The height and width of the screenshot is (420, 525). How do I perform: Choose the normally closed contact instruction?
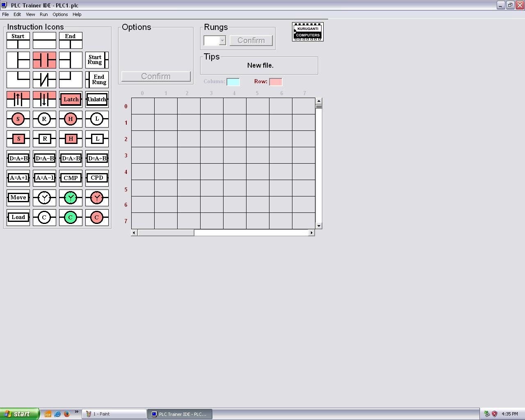coord(44,80)
